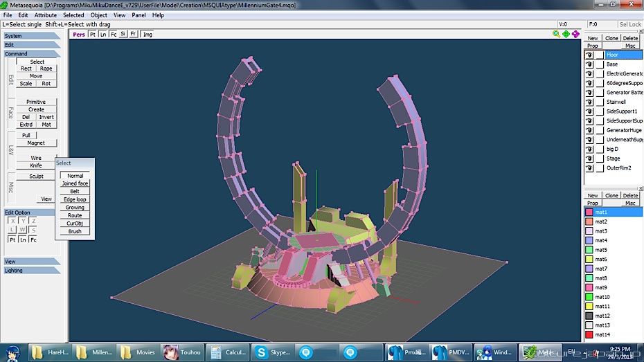644x362 pixels.
Task: Open the Attribute menu
Action: click(46, 15)
